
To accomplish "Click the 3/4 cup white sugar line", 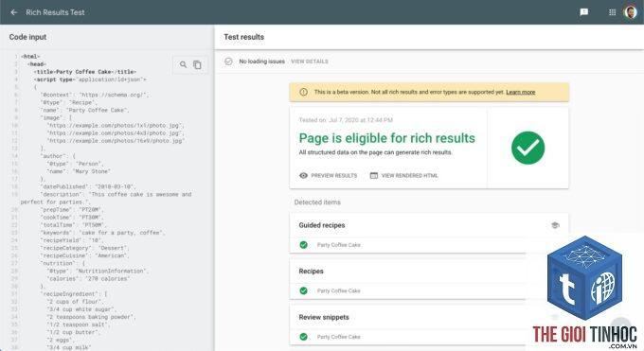I will click(81, 309).
